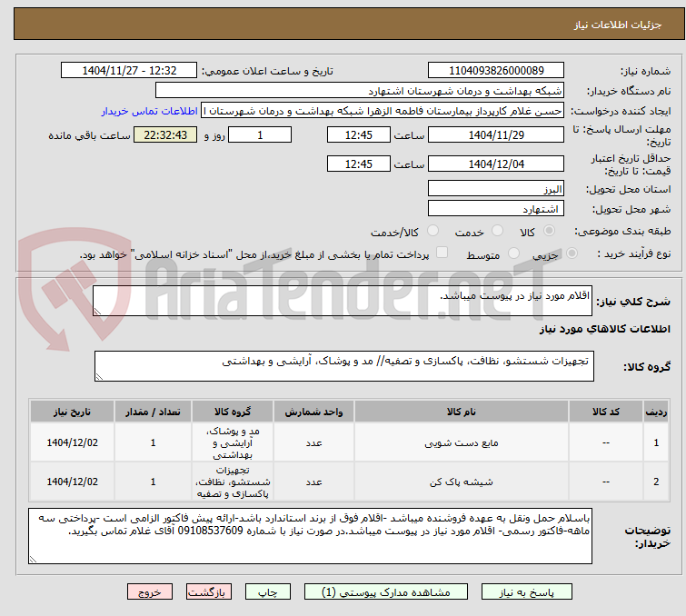The image size is (686, 616).
Task: Click the resize handle of general description box
Action: click(x=97, y=312)
